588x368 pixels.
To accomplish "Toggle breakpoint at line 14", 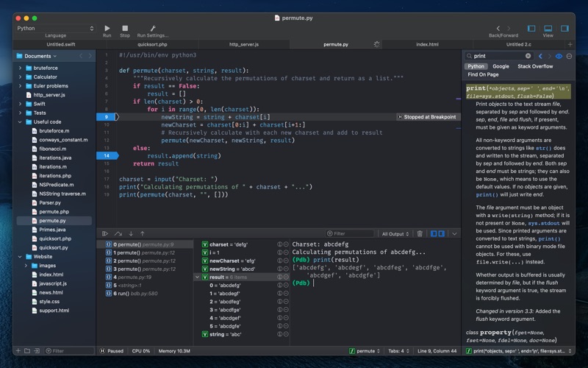I will [x=107, y=155].
